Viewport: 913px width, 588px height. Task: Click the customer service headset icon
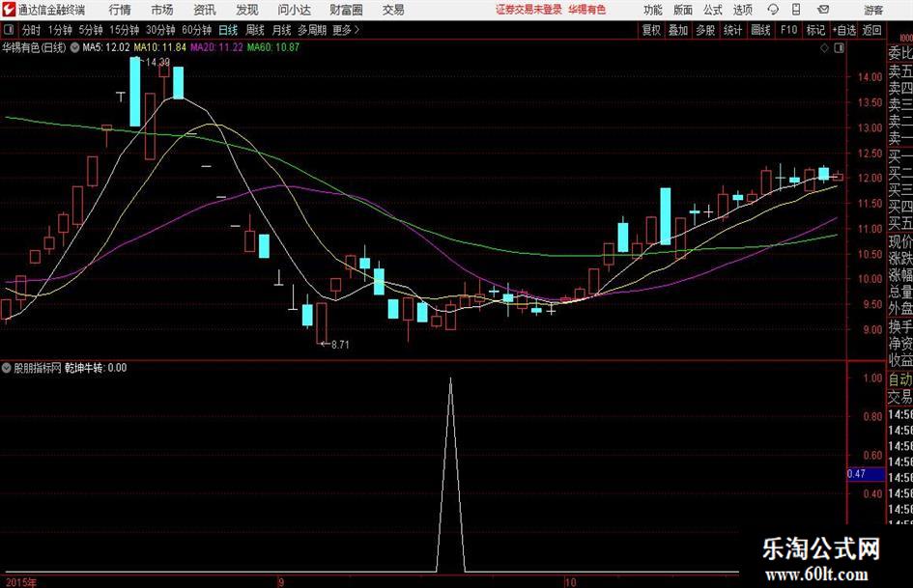[773, 10]
